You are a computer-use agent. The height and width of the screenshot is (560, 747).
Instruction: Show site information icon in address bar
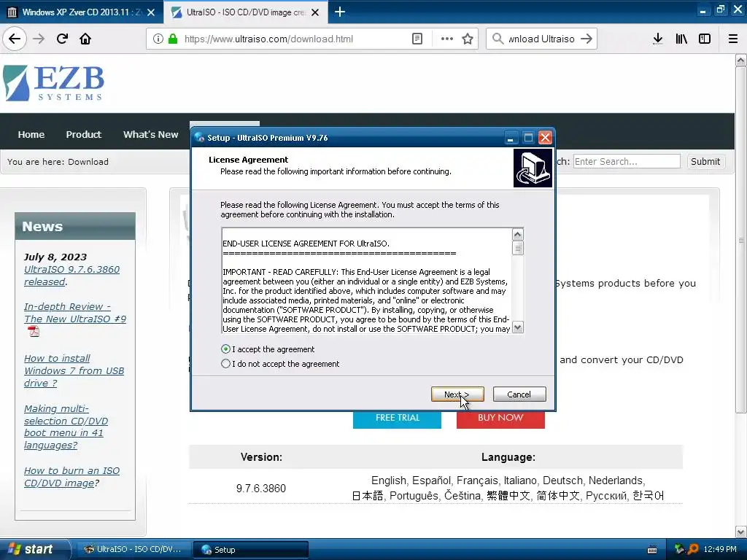(158, 39)
